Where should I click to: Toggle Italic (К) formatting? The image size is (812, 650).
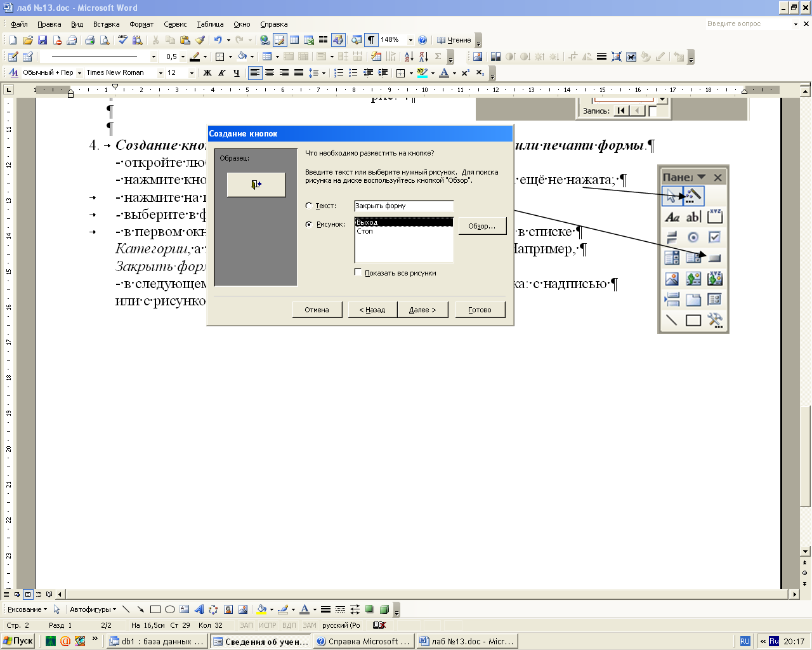222,73
